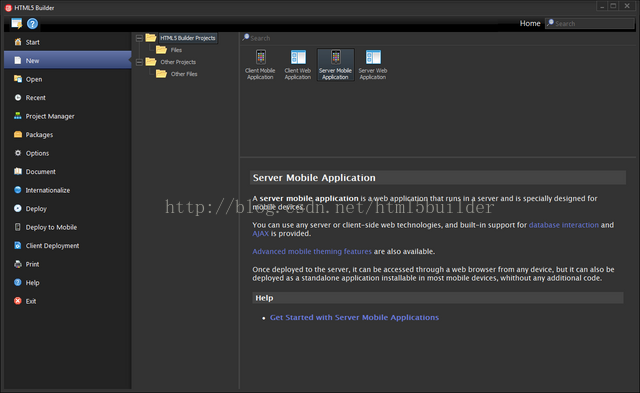Click the red Exit icon

tap(18, 301)
